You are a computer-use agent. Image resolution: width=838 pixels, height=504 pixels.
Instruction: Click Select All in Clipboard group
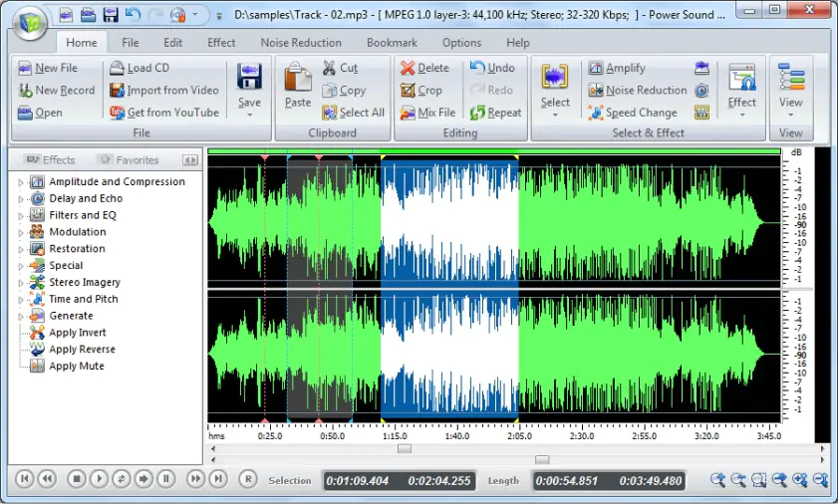point(354,113)
